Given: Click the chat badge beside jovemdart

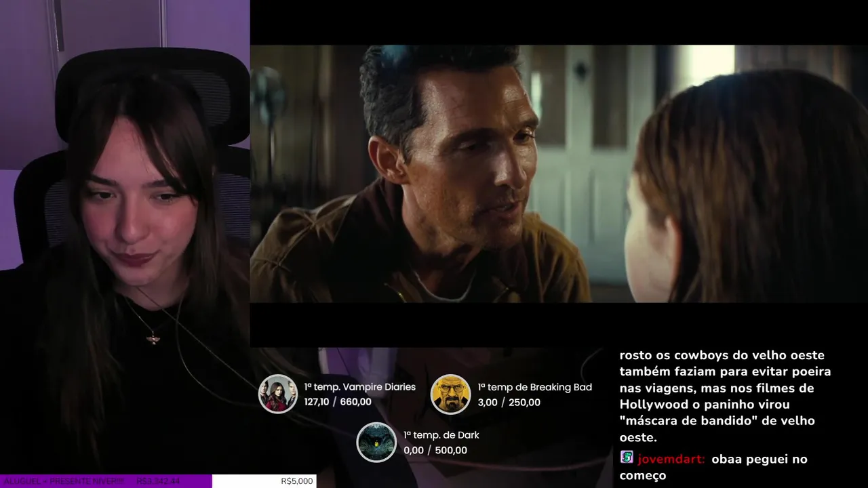Looking at the screenshot, I should [627, 457].
